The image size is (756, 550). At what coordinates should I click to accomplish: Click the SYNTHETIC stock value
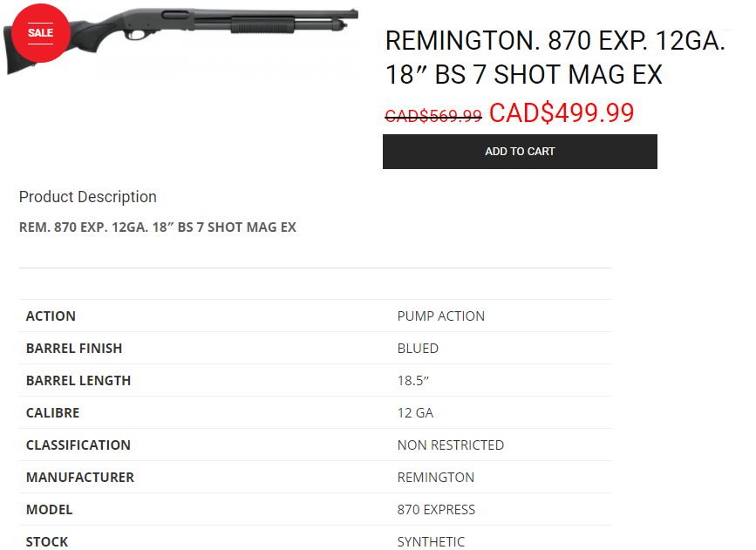pyautogui.click(x=431, y=542)
